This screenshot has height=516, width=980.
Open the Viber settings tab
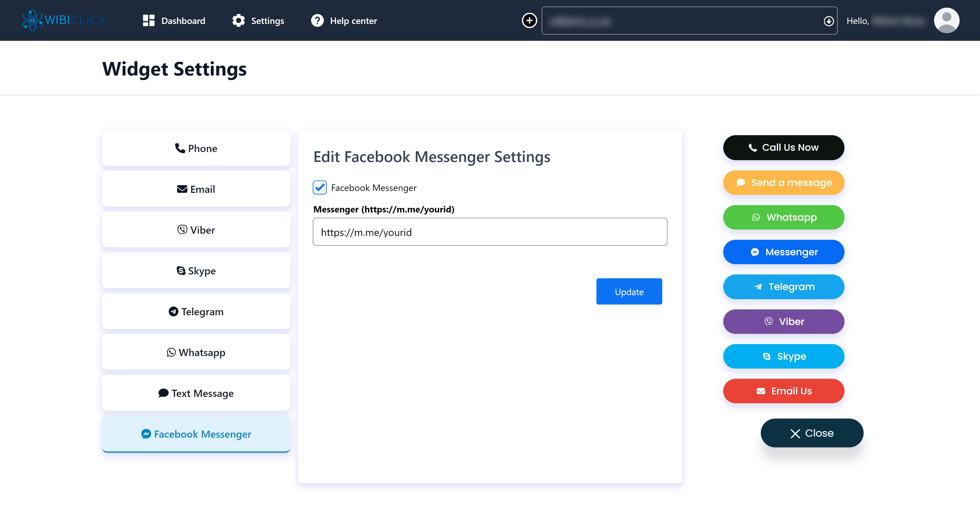click(x=196, y=230)
